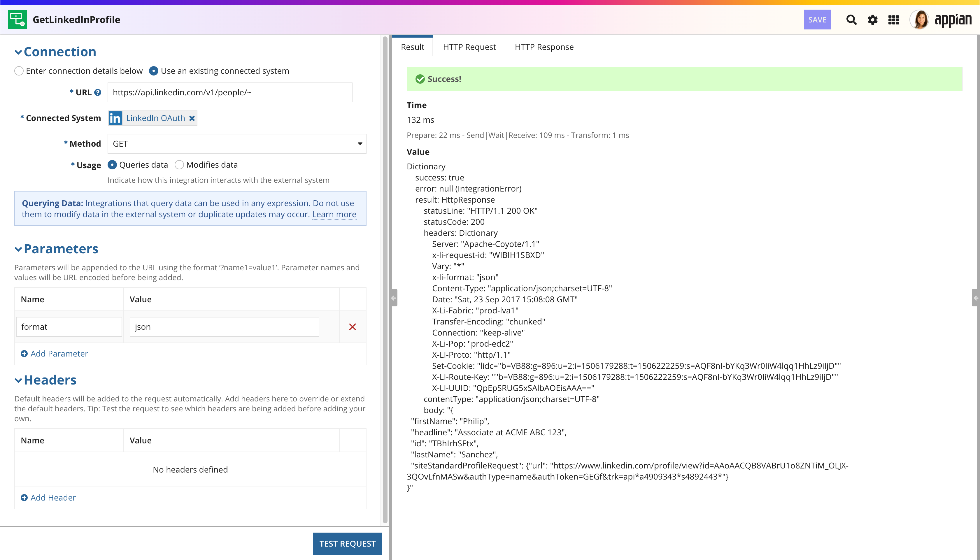Click the SAVE button
This screenshot has width=980, height=560.
tap(817, 20)
